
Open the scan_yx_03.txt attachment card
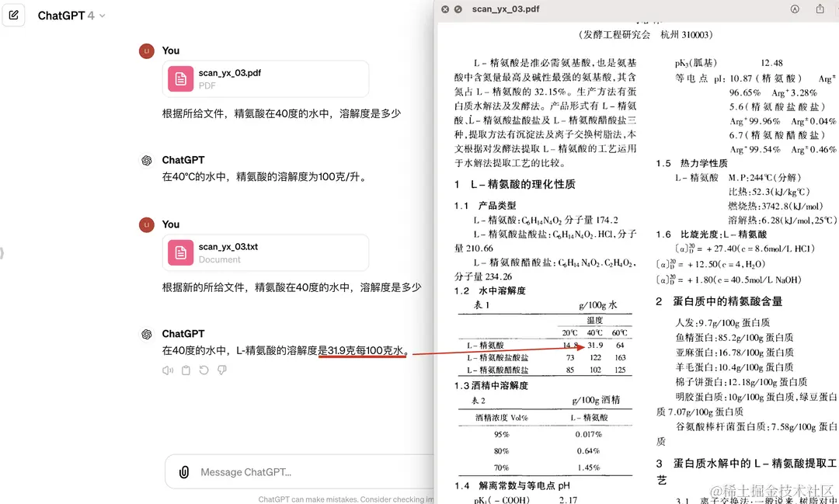click(266, 252)
